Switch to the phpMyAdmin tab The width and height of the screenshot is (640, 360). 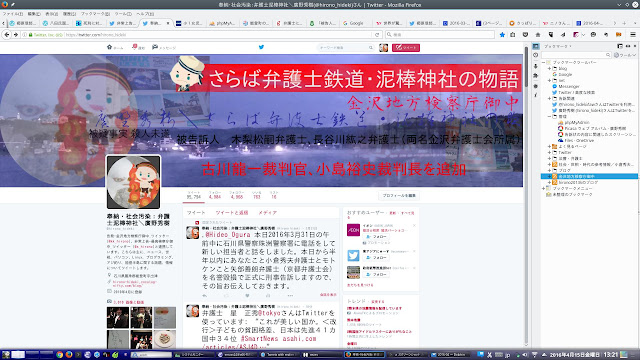tap(222, 23)
